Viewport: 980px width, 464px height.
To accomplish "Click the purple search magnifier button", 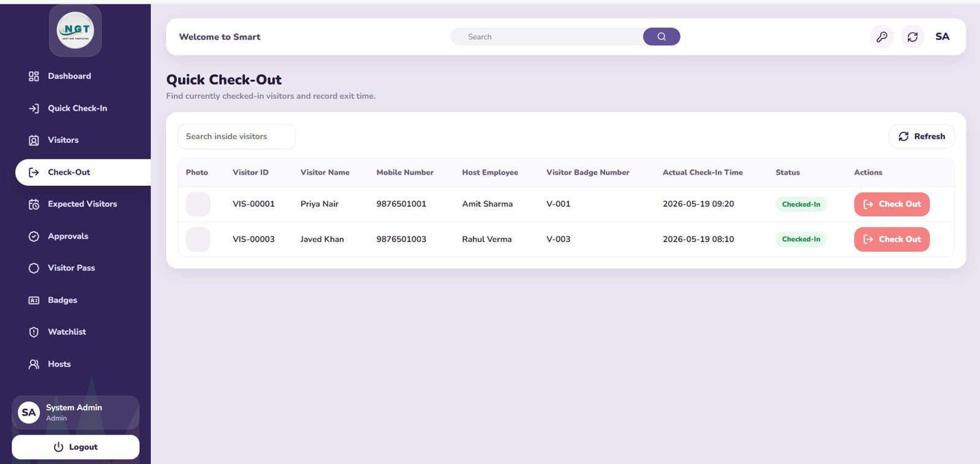I will [x=661, y=37].
